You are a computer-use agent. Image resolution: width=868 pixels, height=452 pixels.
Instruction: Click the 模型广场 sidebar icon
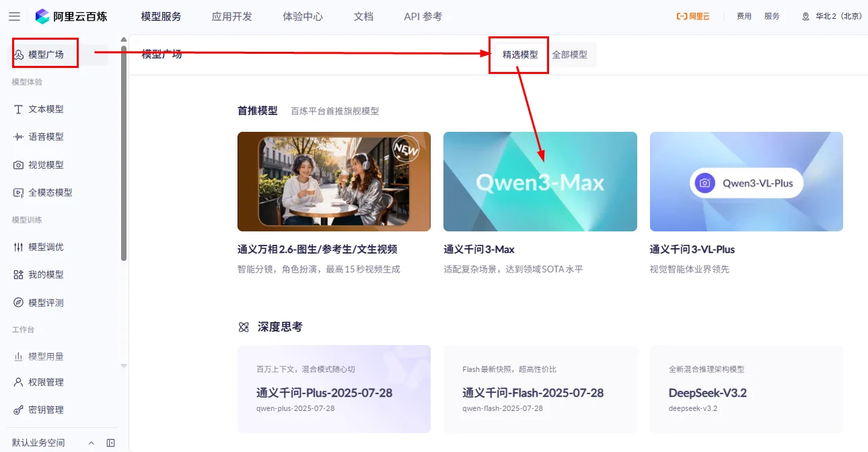click(19, 54)
